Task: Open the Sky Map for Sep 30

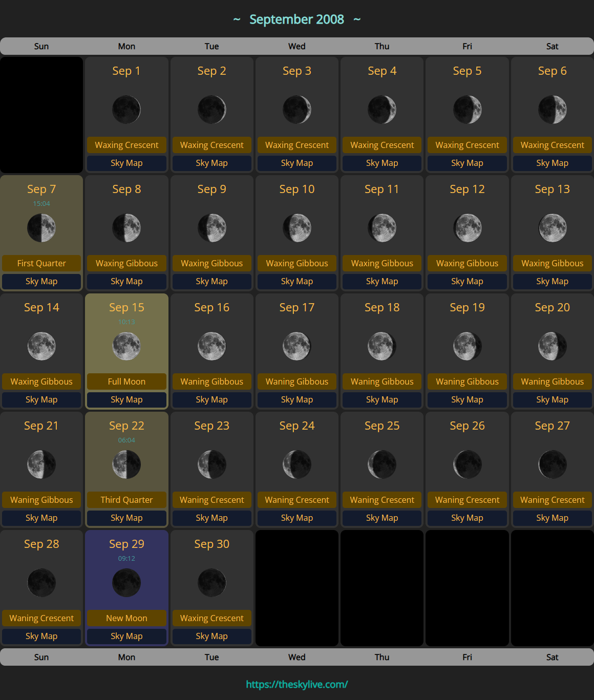Action: click(x=212, y=636)
